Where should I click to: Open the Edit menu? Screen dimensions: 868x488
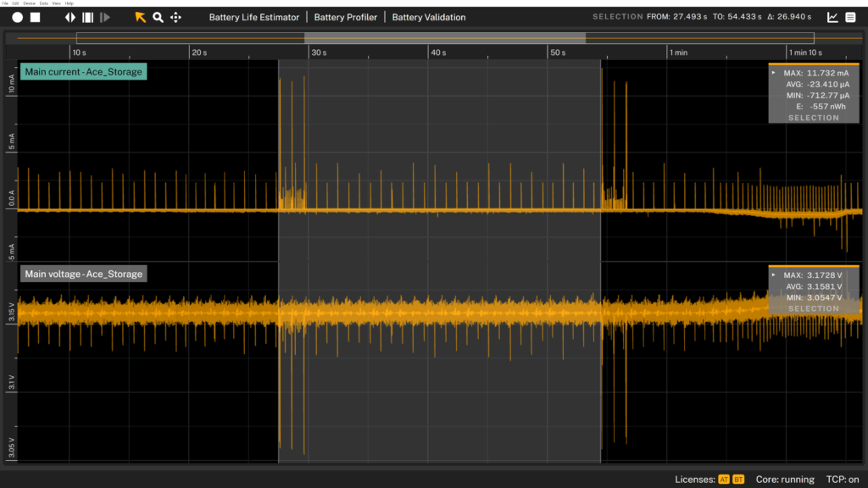coord(15,3)
